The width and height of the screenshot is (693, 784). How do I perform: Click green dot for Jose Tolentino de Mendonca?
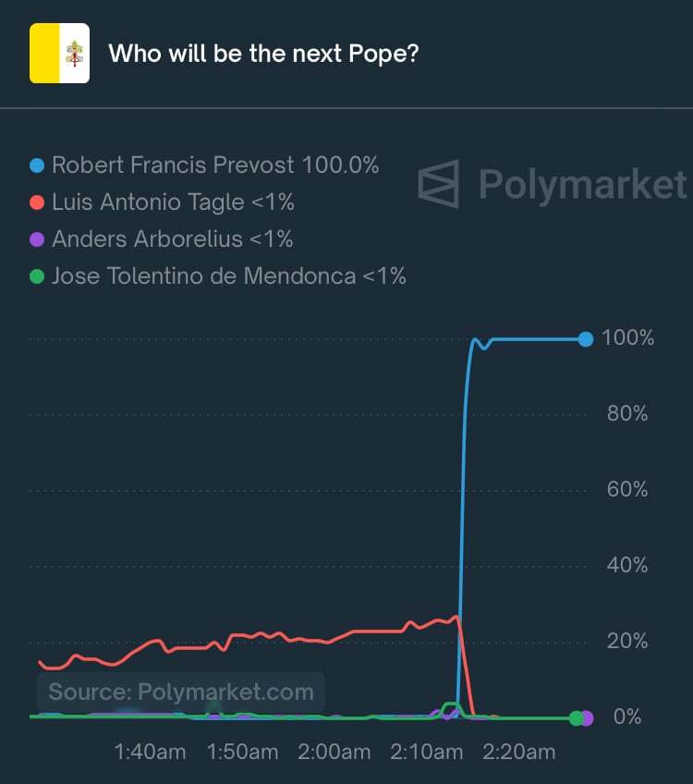click(x=37, y=276)
